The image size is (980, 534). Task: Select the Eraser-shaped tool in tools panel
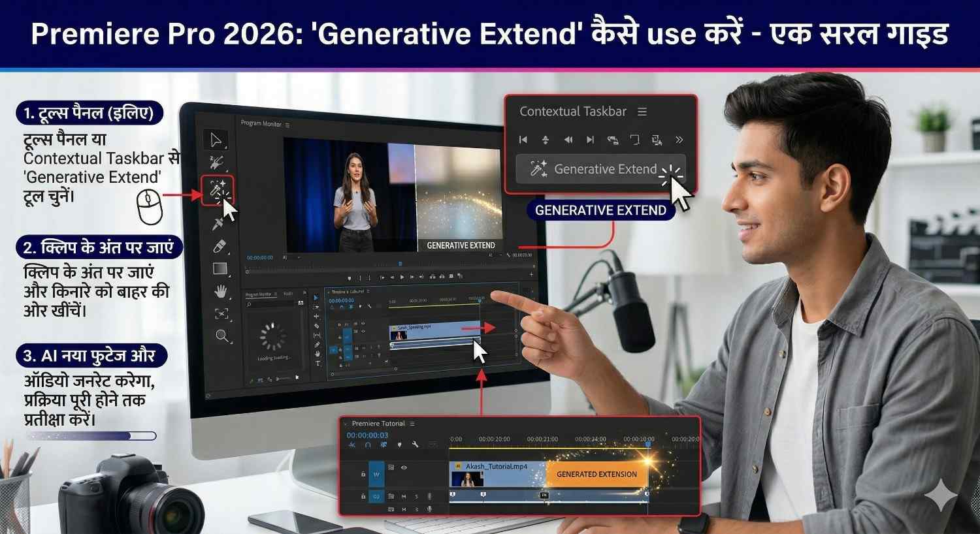pos(219,247)
